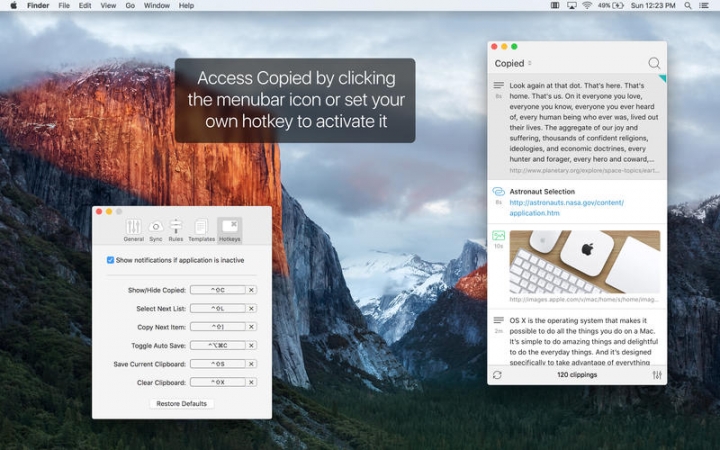Click the Wi-Fi menubar icon
Screen dimensions: 720x450
[x=587, y=6]
